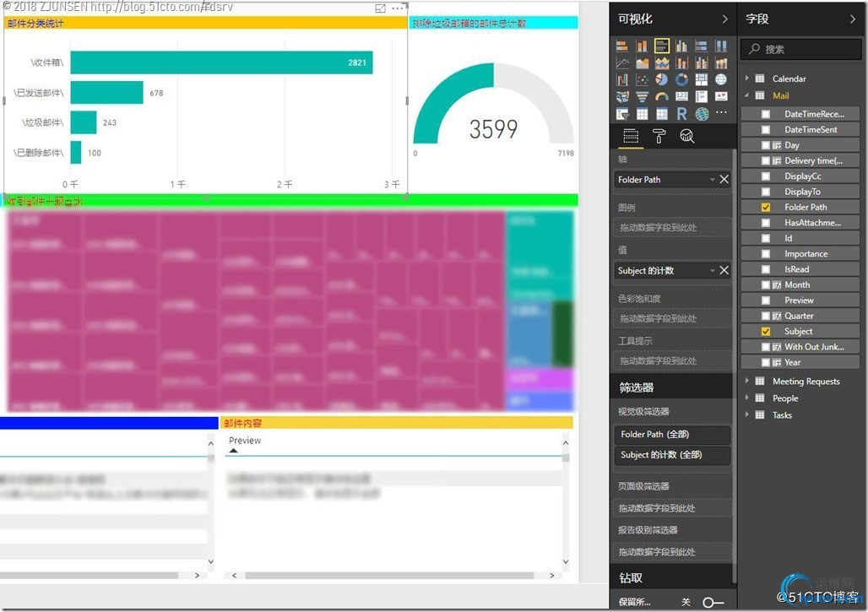The image size is (868, 612).
Task: Collapse the Mail table
Action: (746, 95)
